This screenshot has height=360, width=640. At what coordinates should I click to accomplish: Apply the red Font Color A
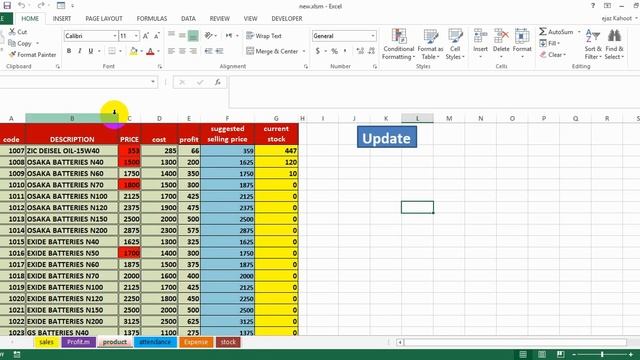click(150, 51)
